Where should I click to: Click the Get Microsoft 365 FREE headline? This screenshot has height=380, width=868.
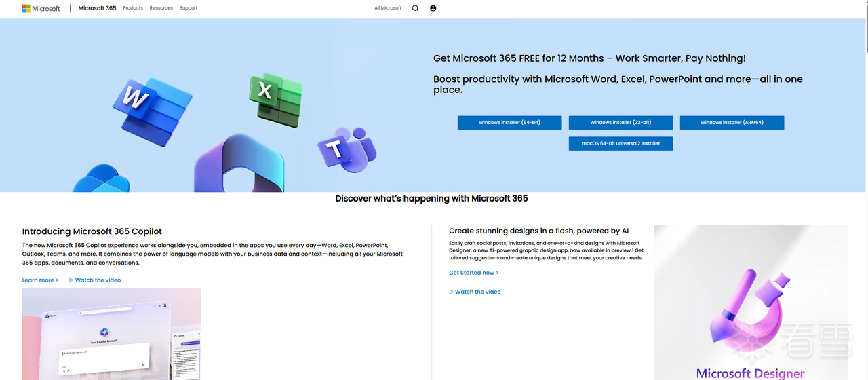pyautogui.click(x=589, y=58)
